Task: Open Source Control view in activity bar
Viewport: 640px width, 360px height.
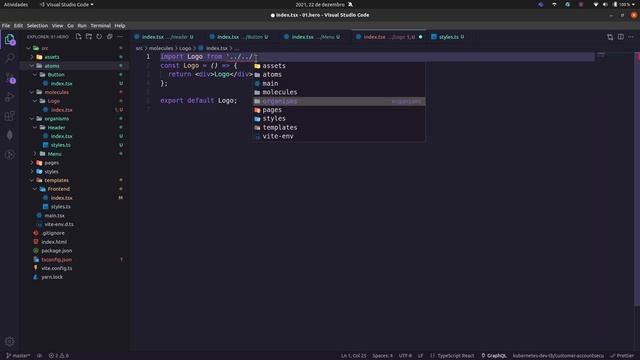Action: 10,77
